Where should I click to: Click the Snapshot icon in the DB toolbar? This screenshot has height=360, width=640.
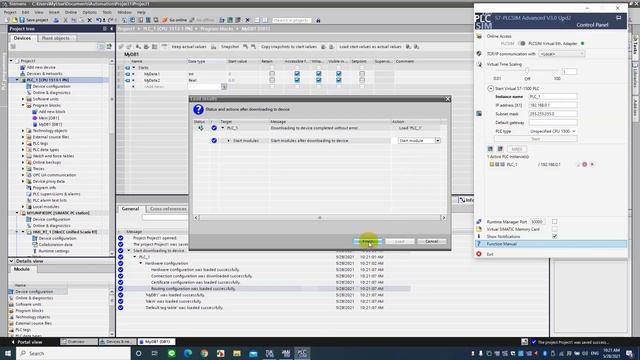[x=213, y=47]
